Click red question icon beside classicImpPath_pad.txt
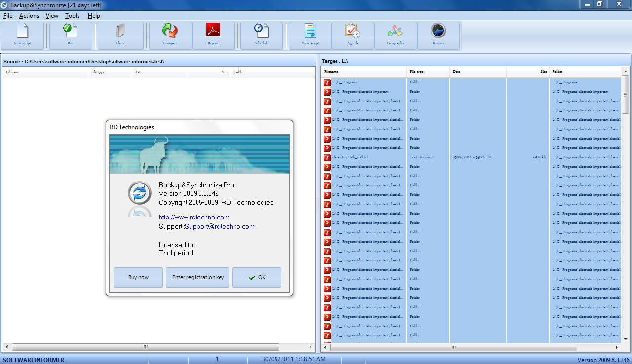 (x=327, y=157)
